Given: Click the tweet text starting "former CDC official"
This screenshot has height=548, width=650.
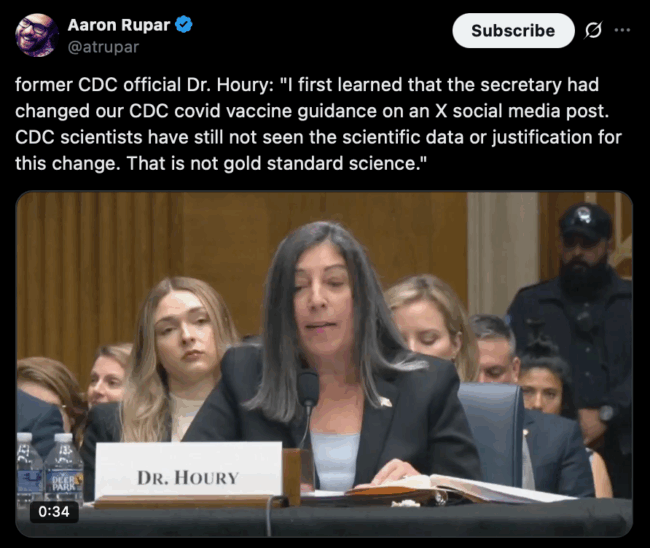Looking at the screenshot, I should 318,124.
